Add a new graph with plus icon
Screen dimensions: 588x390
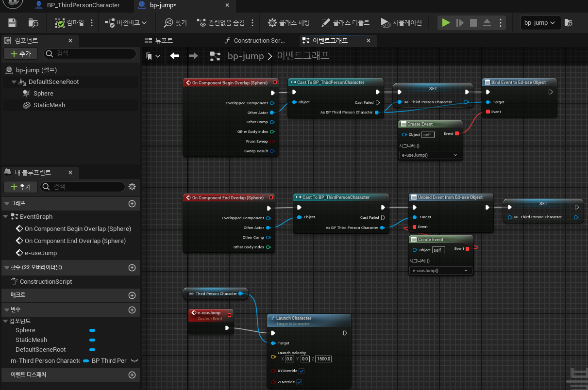132,204
